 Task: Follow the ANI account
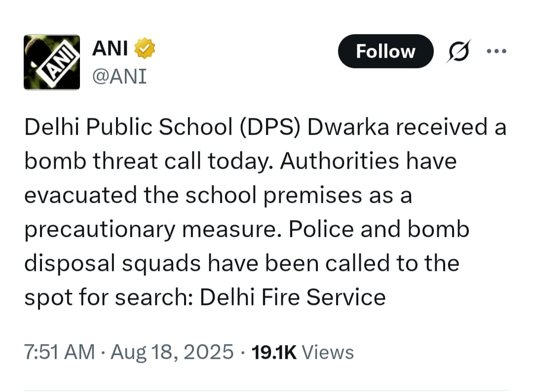(385, 51)
